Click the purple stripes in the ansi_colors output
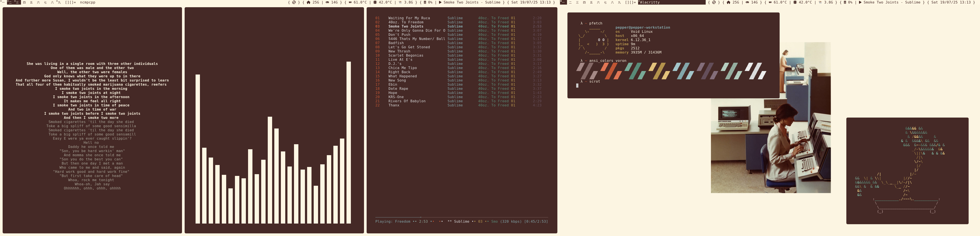This screenshot has height=236, width=980. pos(708,71)
